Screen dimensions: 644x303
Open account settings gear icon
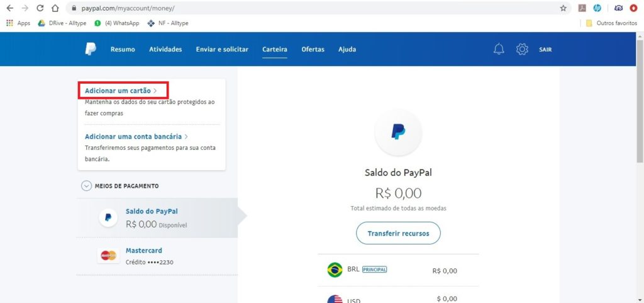tap(522, 49)
